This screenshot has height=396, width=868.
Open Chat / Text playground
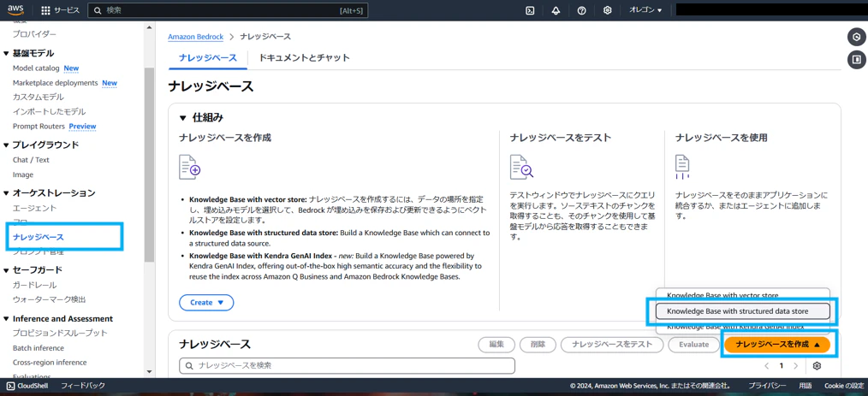tap(31, 160)
